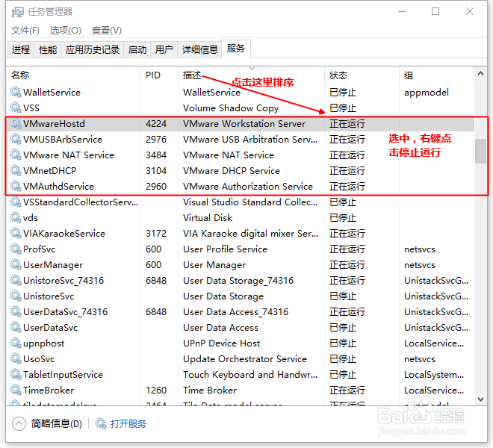This screenshot has height=448, width=493.
Task: Click gear icon beside UserManager
Action: click(x=16, y=265)
